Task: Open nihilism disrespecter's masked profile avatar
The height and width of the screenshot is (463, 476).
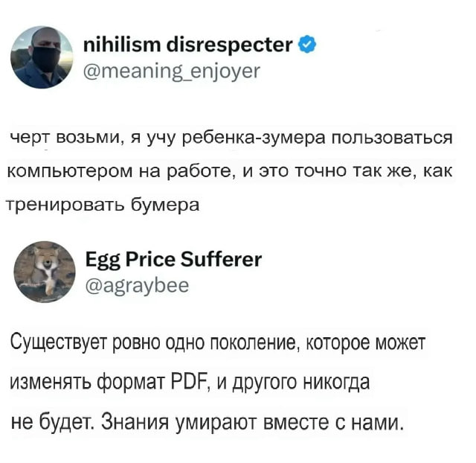Action: tap(42, 57)
